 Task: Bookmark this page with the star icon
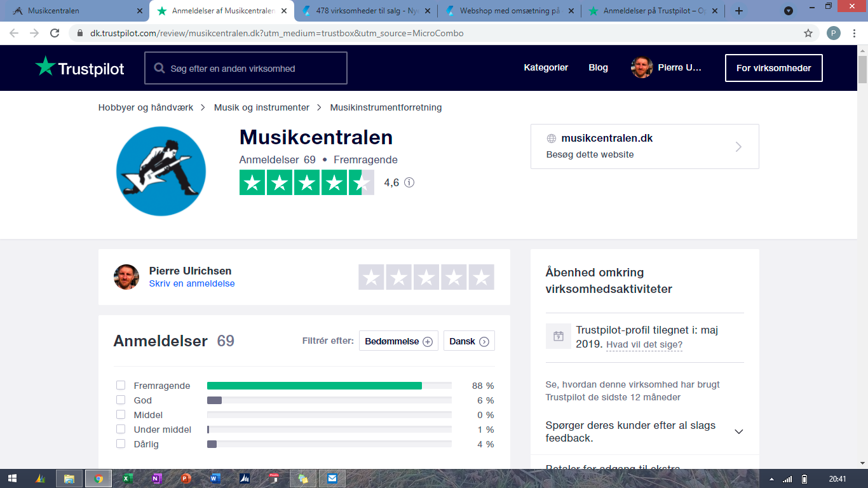[808, 33]
